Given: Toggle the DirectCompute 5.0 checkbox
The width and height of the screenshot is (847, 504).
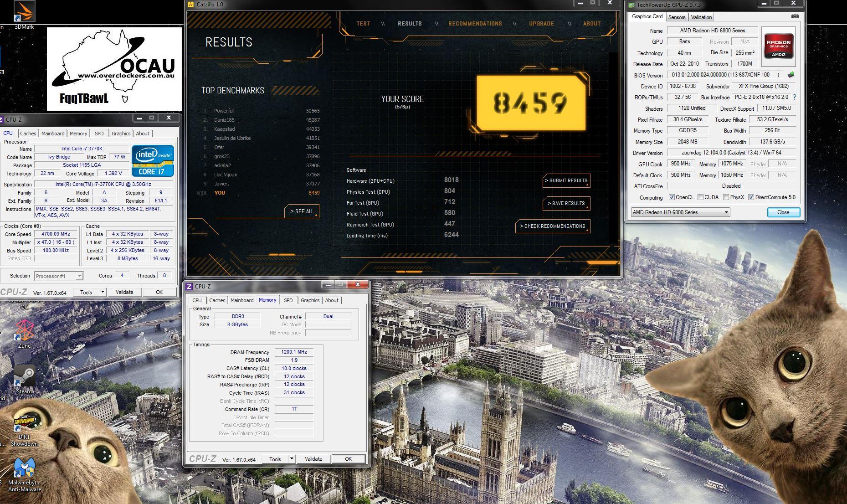Looking at the screenshot, I should tap(751, 197).
